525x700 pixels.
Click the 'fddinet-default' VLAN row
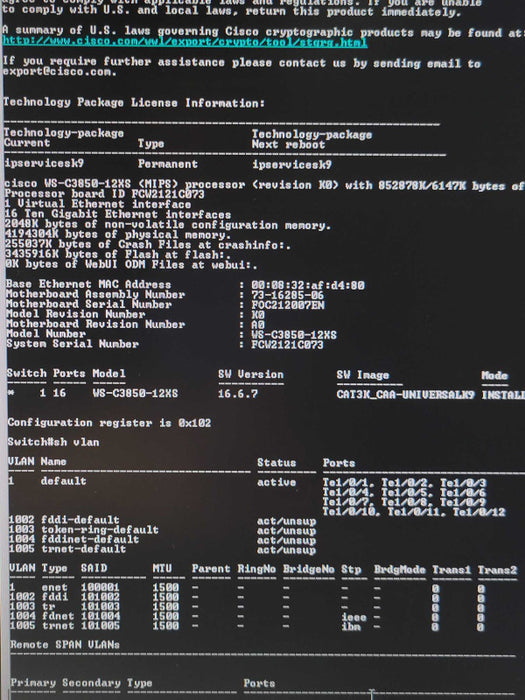coord(162,540)
